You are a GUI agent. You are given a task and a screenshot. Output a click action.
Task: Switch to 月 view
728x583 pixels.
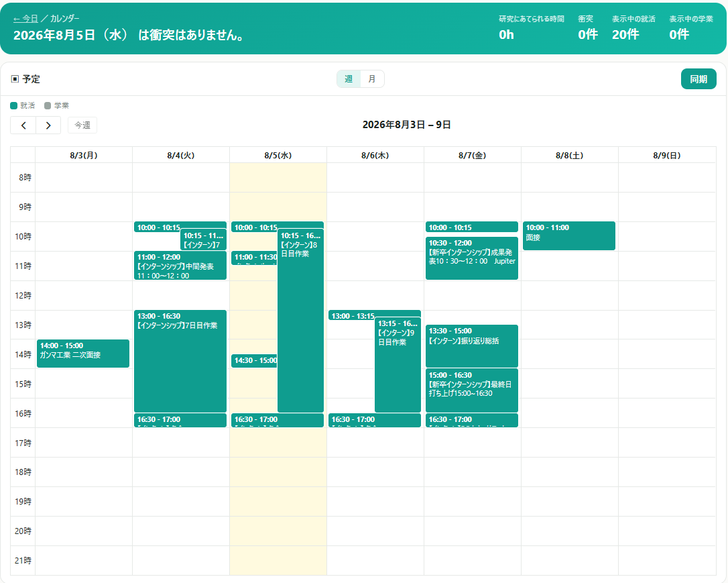[372, 79]
